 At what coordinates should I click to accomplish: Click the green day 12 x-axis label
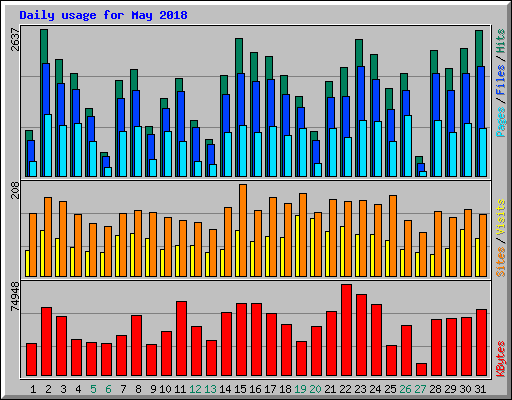pos(195,389)
